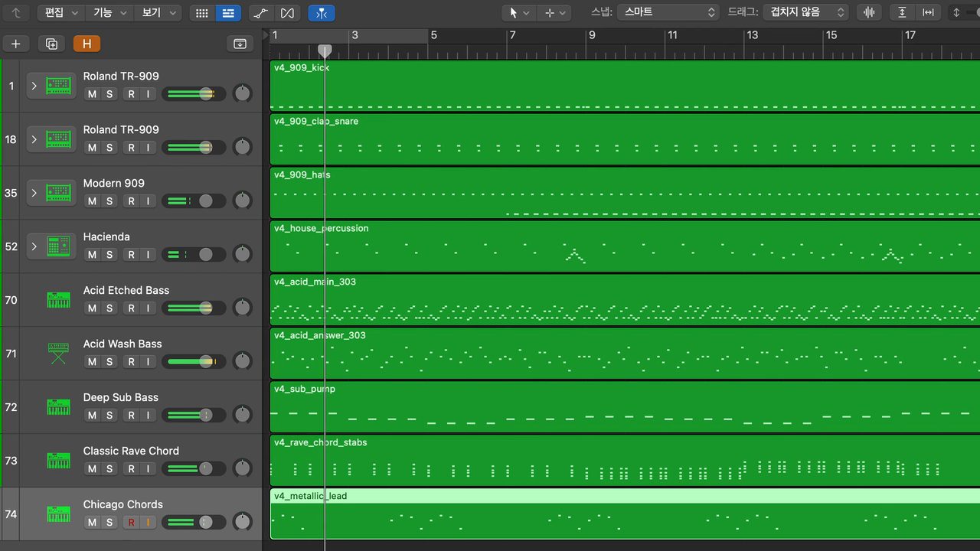Select the Classic Rave Chord track name
This screenshot has width=980, height=551.
click(131, 451)
